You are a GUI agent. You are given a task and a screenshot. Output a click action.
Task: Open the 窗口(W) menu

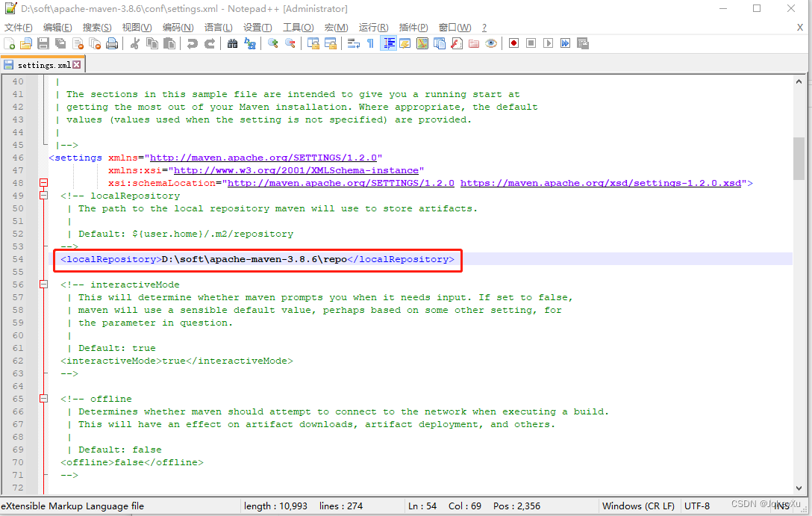(x=455, y=28)
